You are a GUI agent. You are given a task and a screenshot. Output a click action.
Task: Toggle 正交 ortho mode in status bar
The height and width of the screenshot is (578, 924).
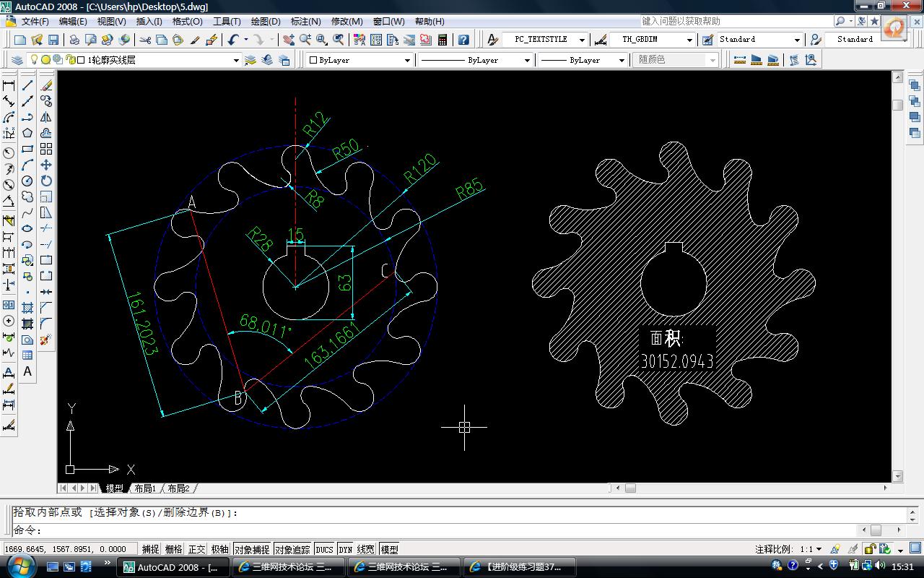coord(197,549)
